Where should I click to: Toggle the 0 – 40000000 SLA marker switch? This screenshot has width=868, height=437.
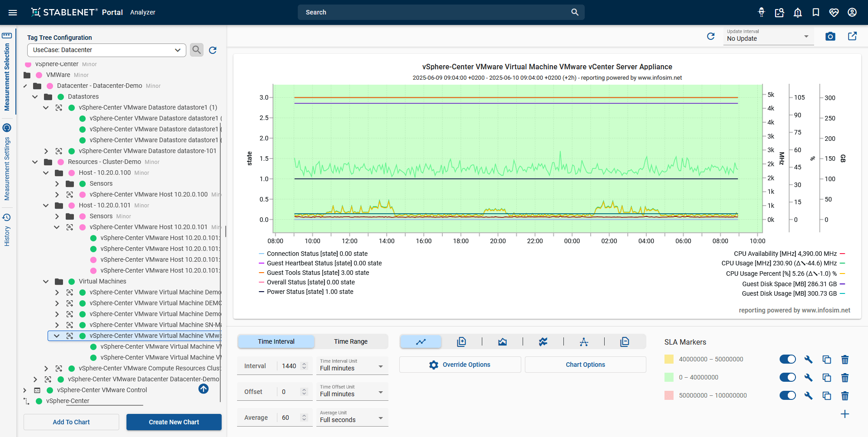click(788, 377)
